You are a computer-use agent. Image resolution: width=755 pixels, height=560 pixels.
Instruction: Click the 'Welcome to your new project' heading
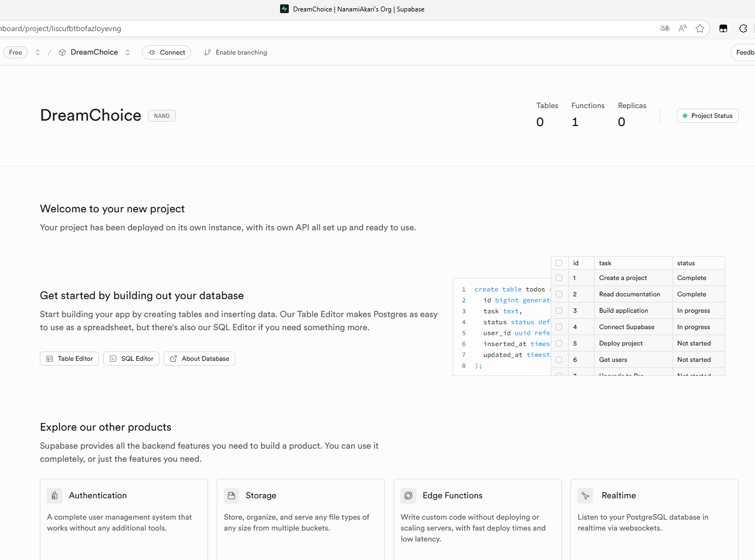point(112,208)
